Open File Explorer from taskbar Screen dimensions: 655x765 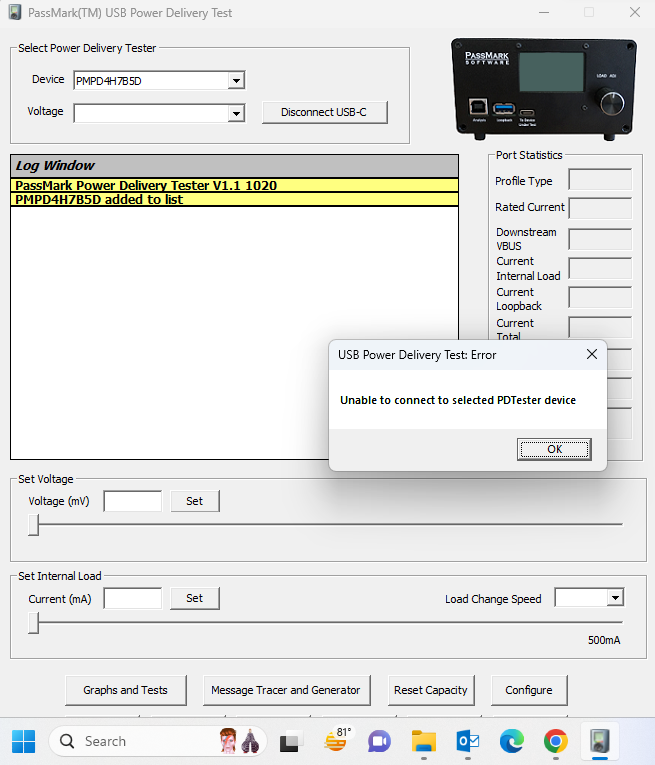tap(424, 742)
